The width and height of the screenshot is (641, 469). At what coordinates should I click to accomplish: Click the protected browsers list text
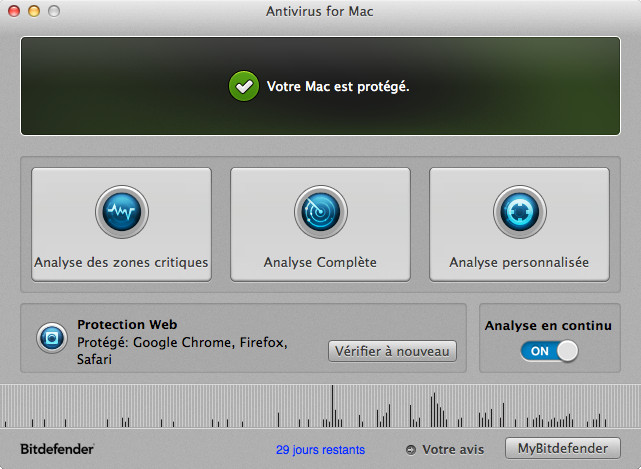coord(182,350)
